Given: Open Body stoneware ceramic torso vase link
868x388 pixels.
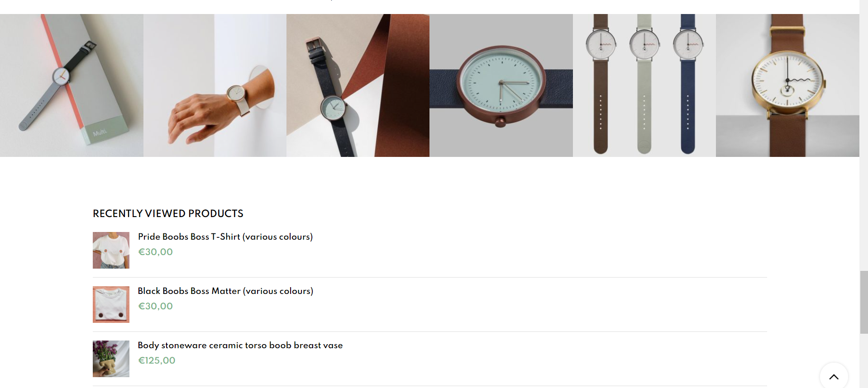Looking at the screenshot, I should point(240,345).
